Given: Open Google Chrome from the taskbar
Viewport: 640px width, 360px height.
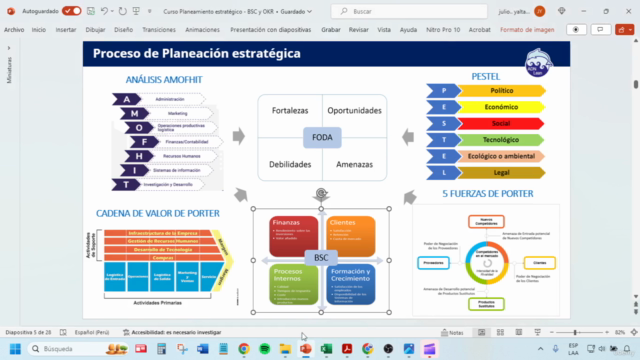Looking at the screenshot, I should [x=244, y=349].
